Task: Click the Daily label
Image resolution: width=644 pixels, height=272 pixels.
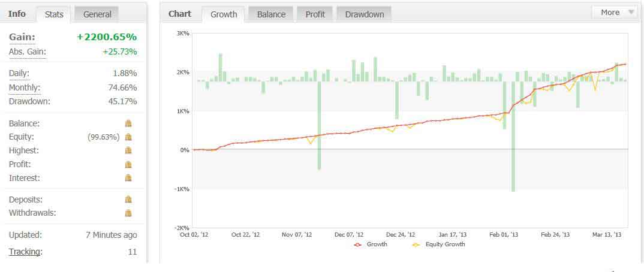Action: (x=19, y=74)
